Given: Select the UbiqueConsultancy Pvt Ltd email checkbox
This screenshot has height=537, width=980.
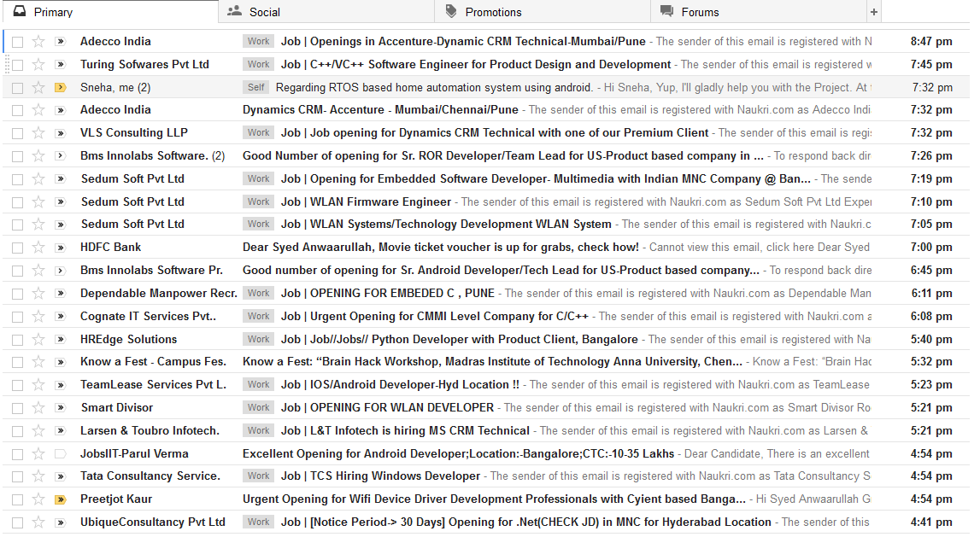Looking at the screenshot, I should 17,522.
